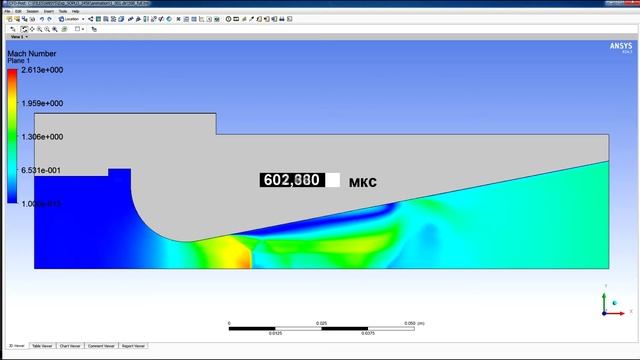
Task: Open the Mesh Calculator icon
Action: pos(274,19)
